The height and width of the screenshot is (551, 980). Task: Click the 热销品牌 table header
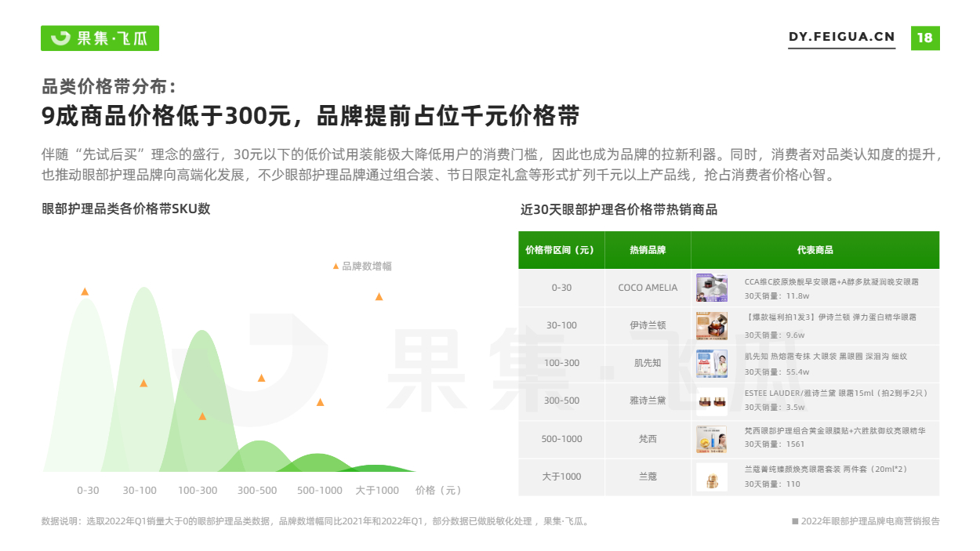tap(648, 250)
